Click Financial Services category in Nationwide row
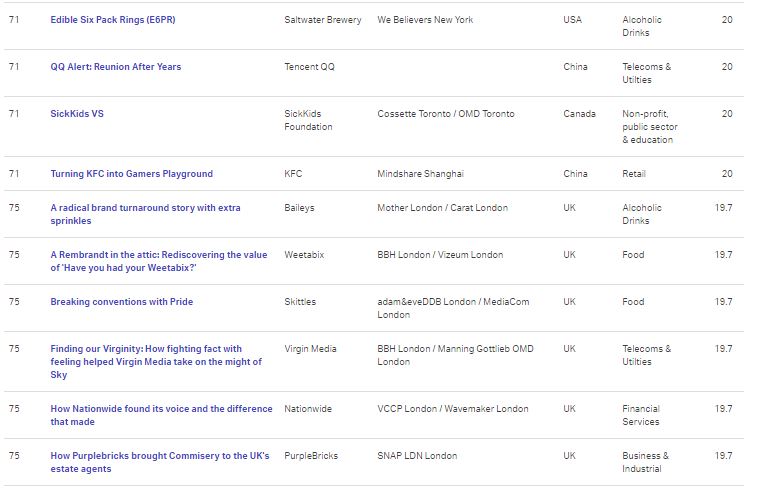Screen dimensions: 766x488 pyautogui.click(x=641, y=415)
